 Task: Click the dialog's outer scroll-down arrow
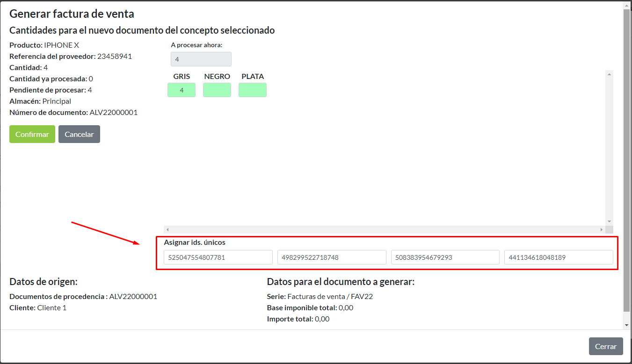click(627, 325)
